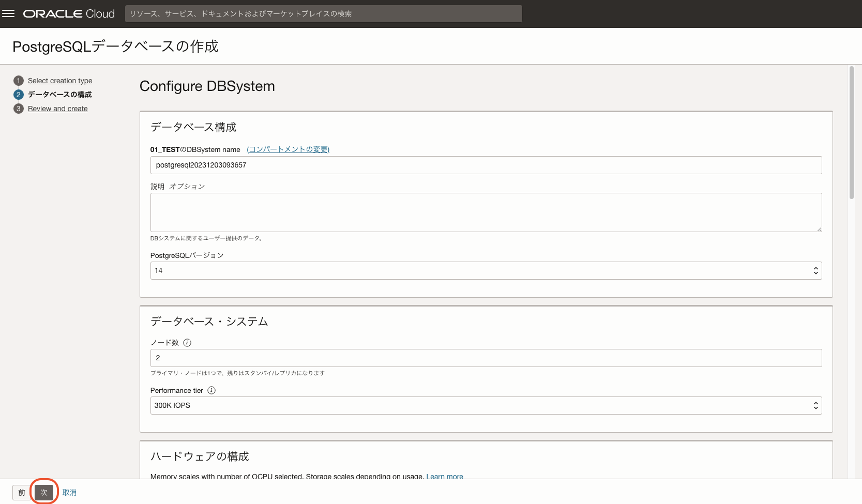This screenshot has width=862, height=504.
Task: Click the コンパートメントの変更 link
Action: point(288,149)
